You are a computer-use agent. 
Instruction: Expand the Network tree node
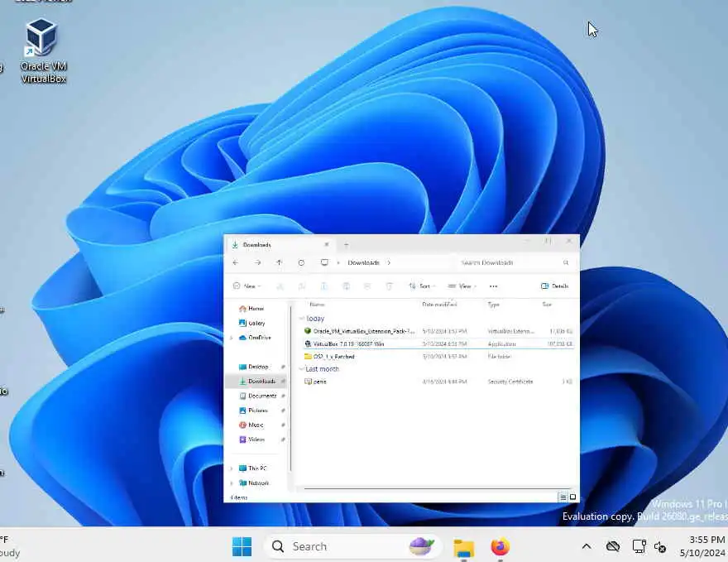coord(231,483)
